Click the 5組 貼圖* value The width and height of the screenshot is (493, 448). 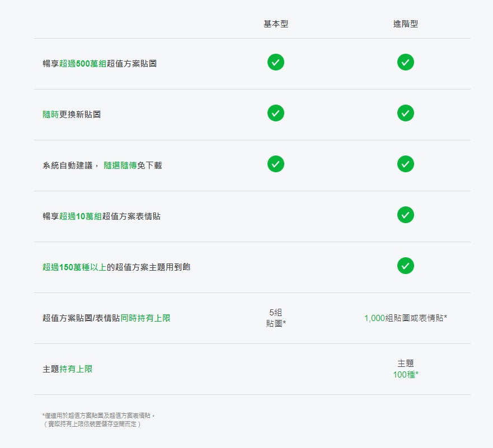276,318
